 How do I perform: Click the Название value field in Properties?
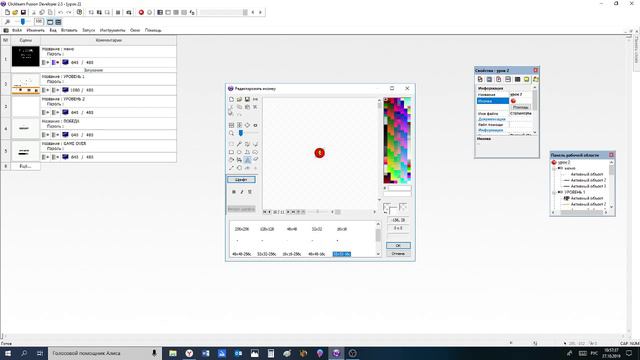520,94
